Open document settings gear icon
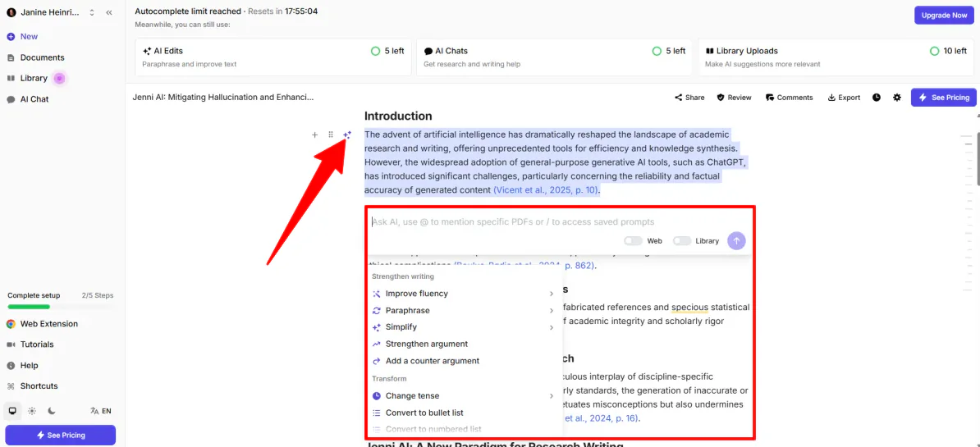 click(x=897, y=98)
